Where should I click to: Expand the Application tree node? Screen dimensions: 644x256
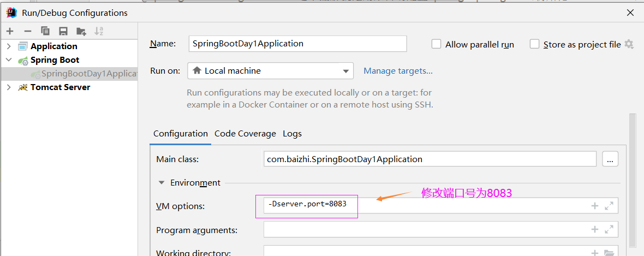[9, 46]
